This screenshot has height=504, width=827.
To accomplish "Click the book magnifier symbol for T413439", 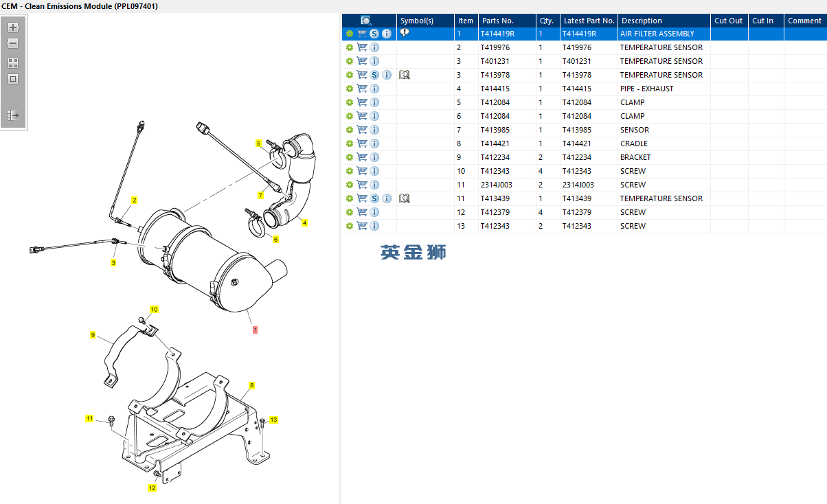I will tap(405, 198).
